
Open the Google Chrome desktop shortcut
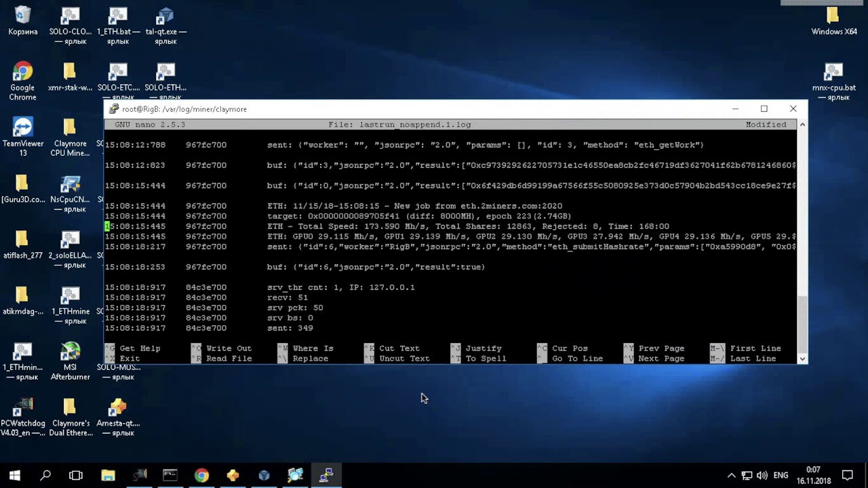pos(22,72)
